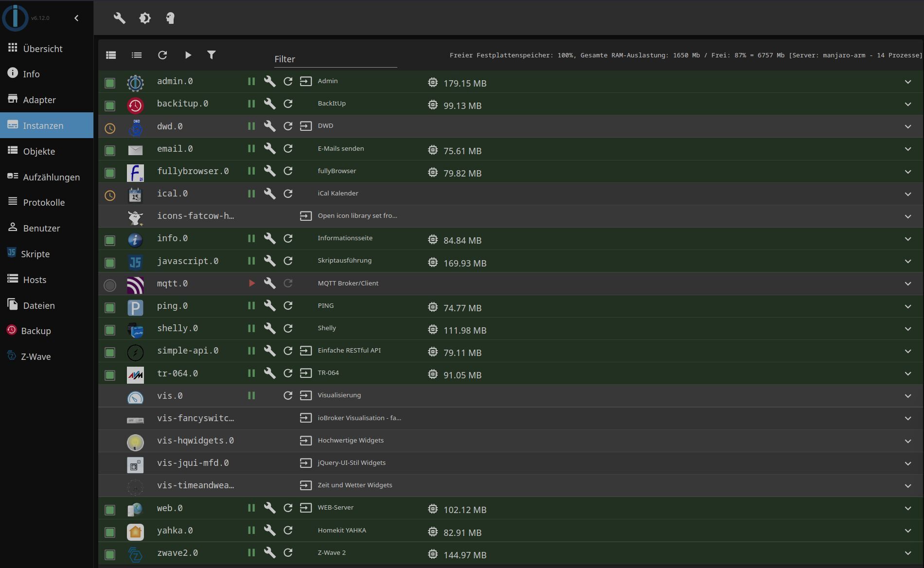Screen dimensions: 924x568
Task: Configure zwave2.0 with the wrench
Action: point(269,552)
